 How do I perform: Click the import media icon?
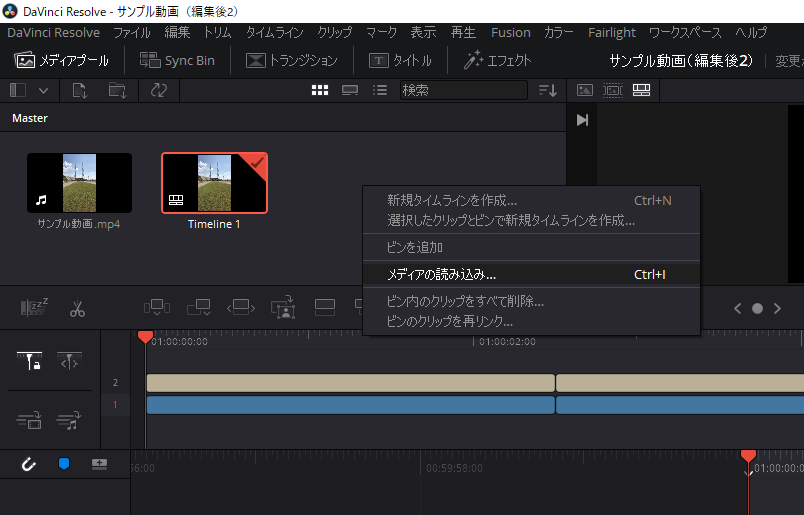79,90
